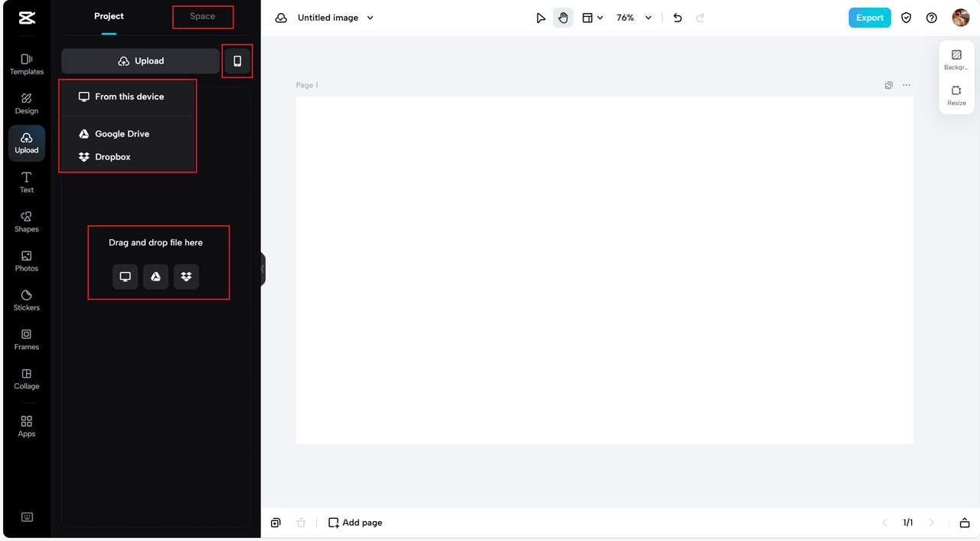The width and height of the screenshot is (980, 541).
Task: Open the user profile avatar
Action: [x=961, y=18]
